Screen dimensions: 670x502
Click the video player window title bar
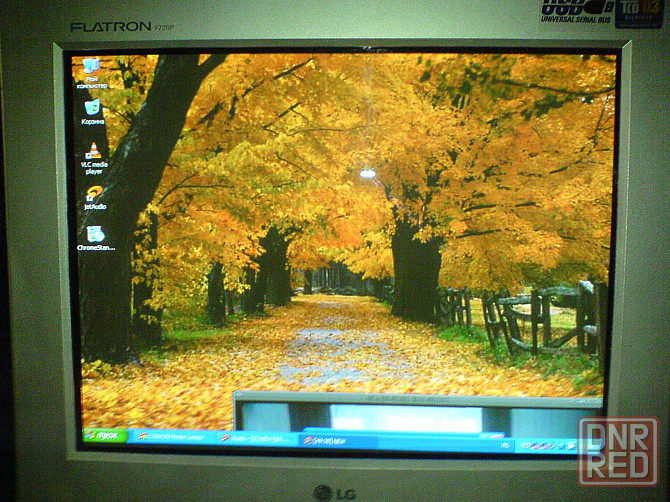click(419, 400)
